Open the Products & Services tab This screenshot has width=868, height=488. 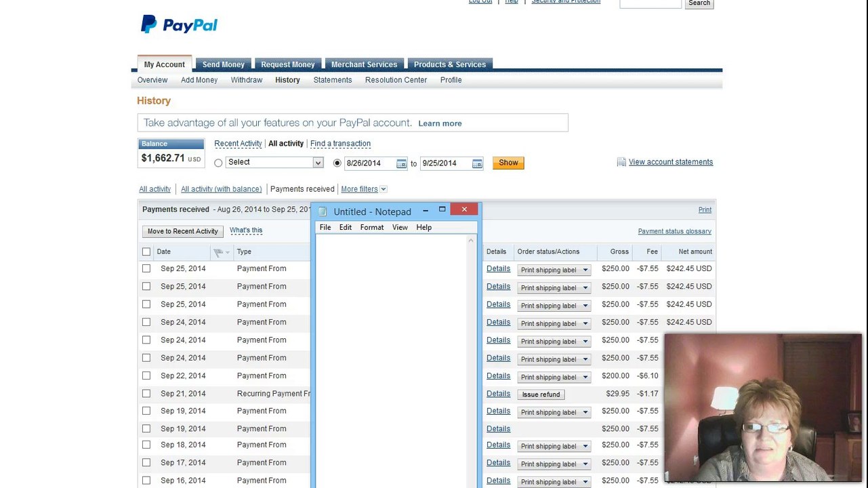tap(450, 64)
